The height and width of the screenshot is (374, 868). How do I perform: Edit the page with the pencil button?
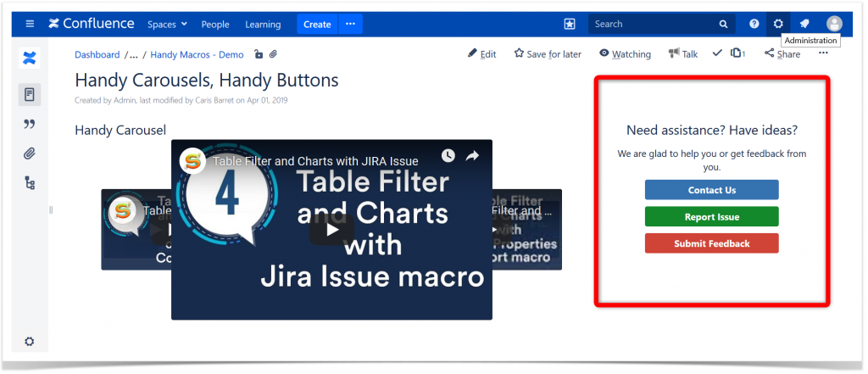(481, 53)
